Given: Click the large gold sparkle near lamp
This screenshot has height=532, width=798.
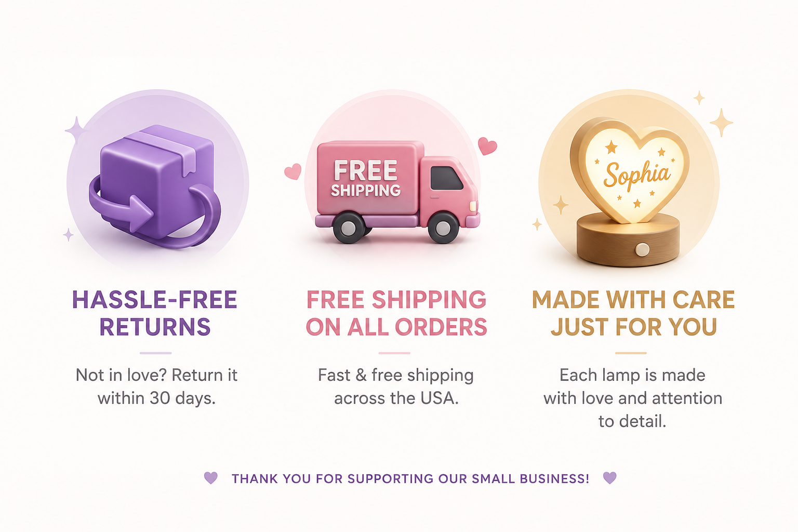Looking at the screenshot, I should 721,123.
